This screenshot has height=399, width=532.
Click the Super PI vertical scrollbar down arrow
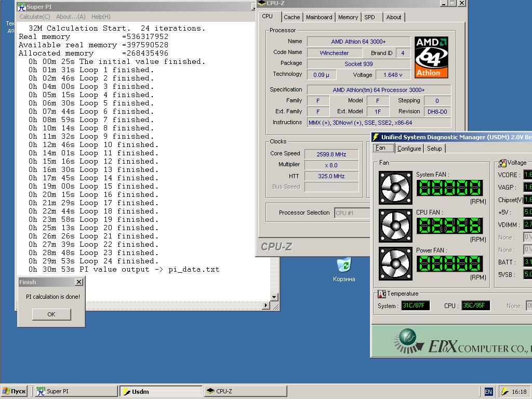[274, 297]
